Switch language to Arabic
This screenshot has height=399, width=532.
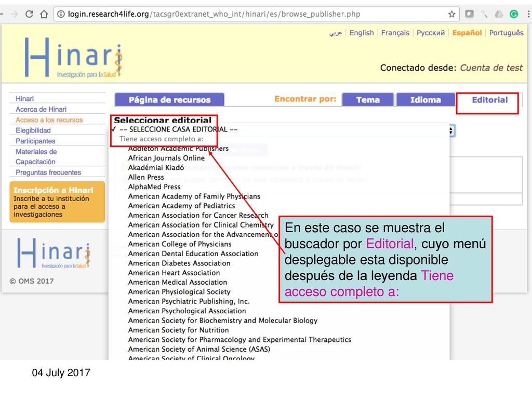pyautogui.click(x=336, y=33)
